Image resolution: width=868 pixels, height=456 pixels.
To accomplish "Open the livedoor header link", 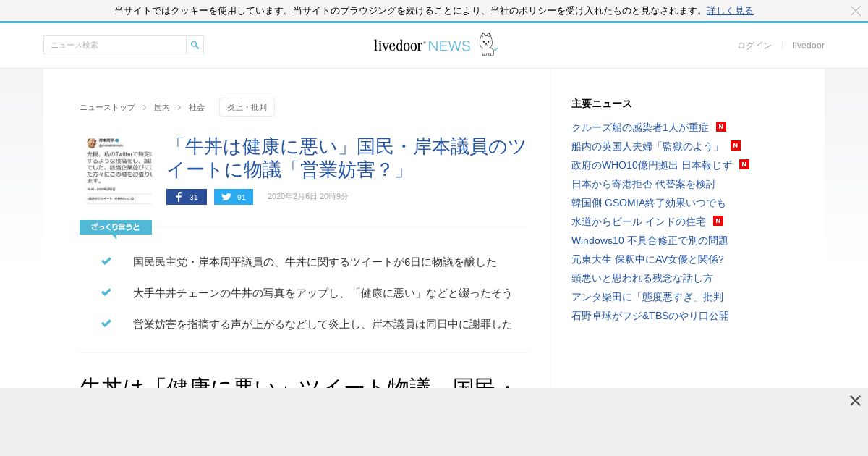I will click(x=809, y=46).
